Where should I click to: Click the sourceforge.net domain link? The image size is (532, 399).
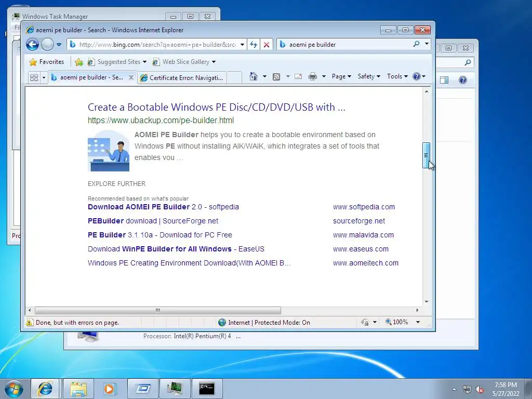(x=359, y=221)
